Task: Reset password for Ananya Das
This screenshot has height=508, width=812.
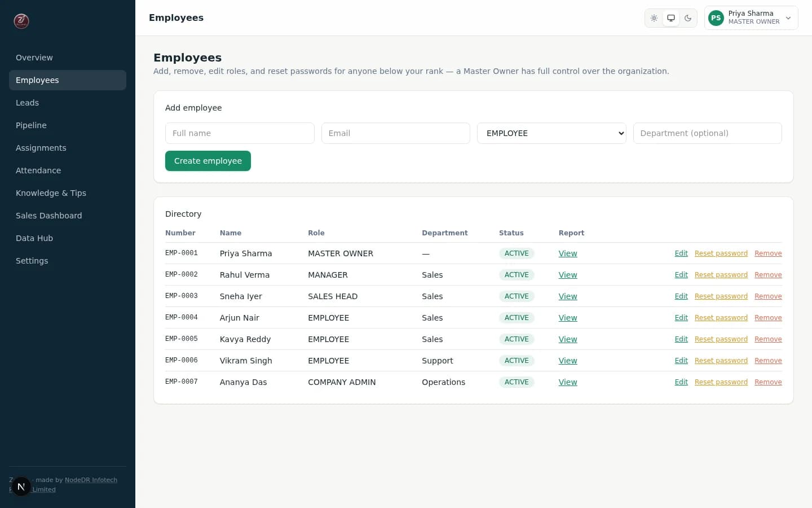Action: [721, 382]
